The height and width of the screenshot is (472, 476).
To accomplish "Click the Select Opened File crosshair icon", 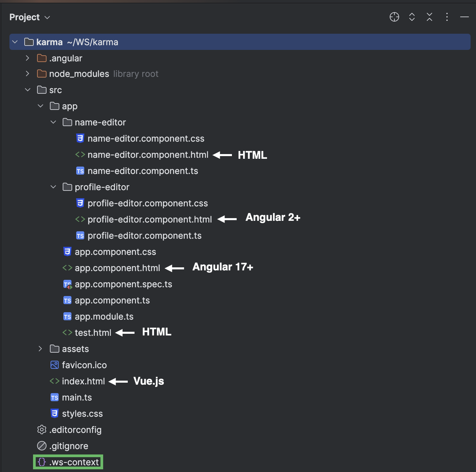I will (394, 17).
